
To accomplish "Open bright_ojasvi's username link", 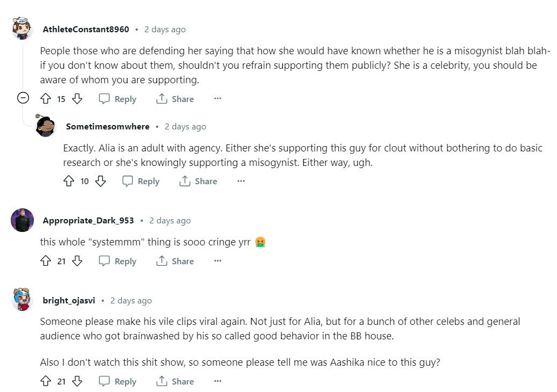I will pos(69,301).
